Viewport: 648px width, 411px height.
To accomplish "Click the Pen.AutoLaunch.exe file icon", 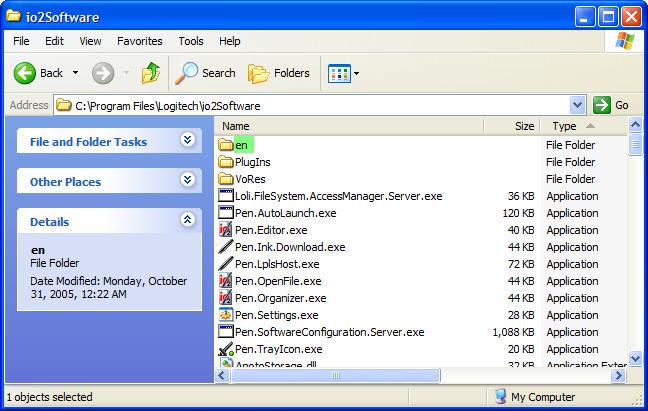I will tap(226, 213).
